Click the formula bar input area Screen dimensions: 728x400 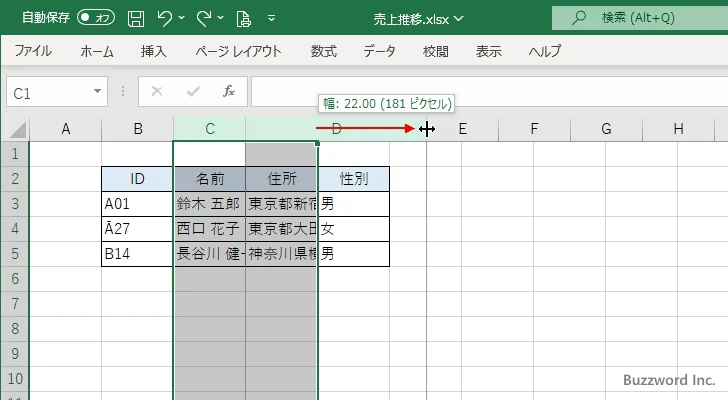490,92
